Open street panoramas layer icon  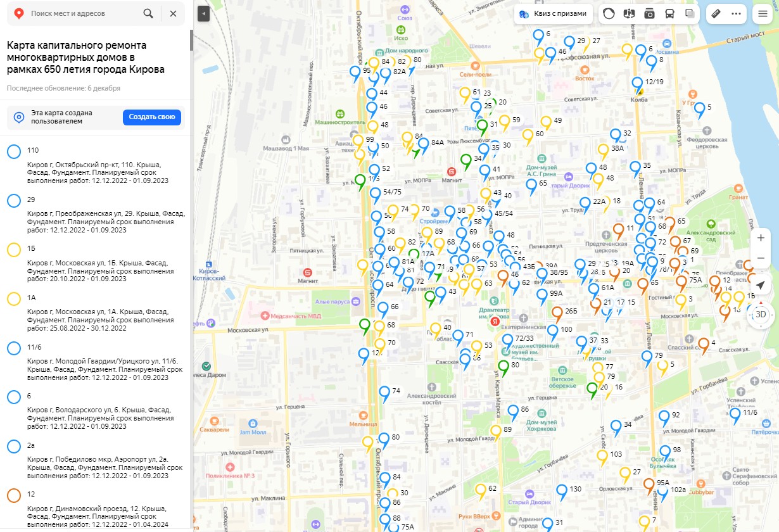[629, 14]
